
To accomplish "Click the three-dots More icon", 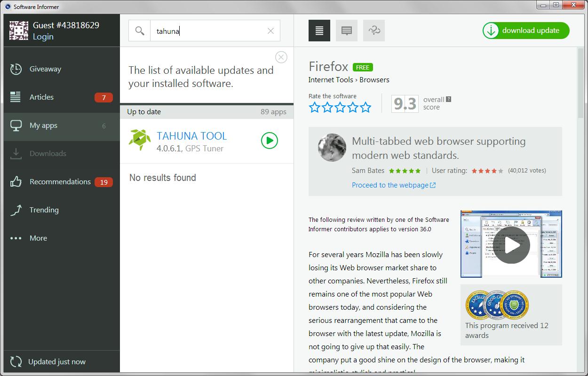I will coord(16,238).
